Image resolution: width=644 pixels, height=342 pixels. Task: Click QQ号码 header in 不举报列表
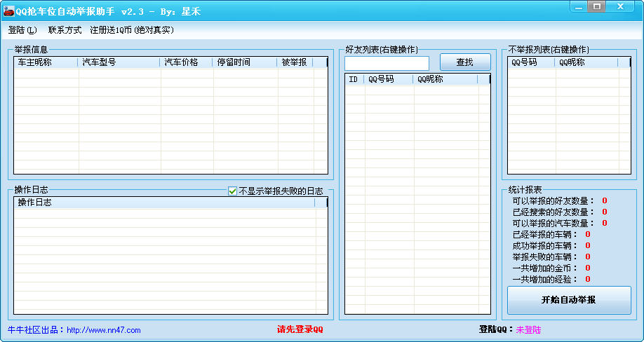[531, 62]
